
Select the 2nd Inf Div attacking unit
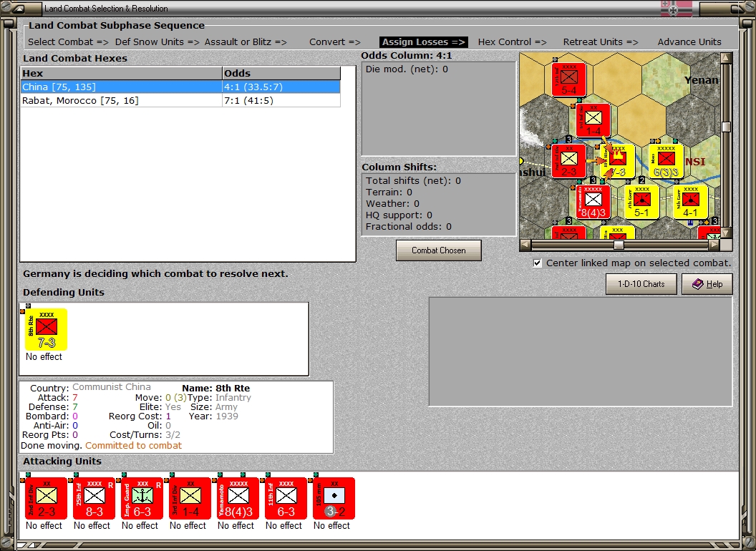(x=46, y=499)
